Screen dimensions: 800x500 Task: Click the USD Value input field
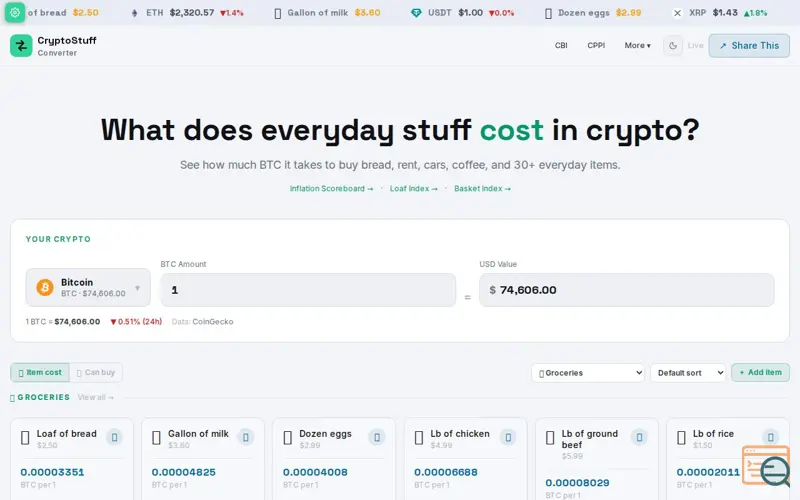coord(627,290)
